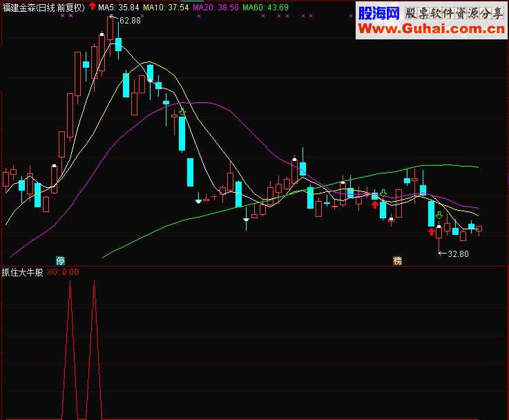Click the 停 suspension marker icon
Image resolution: width=509 pixels, height=420 pixels.
(60, 260)
